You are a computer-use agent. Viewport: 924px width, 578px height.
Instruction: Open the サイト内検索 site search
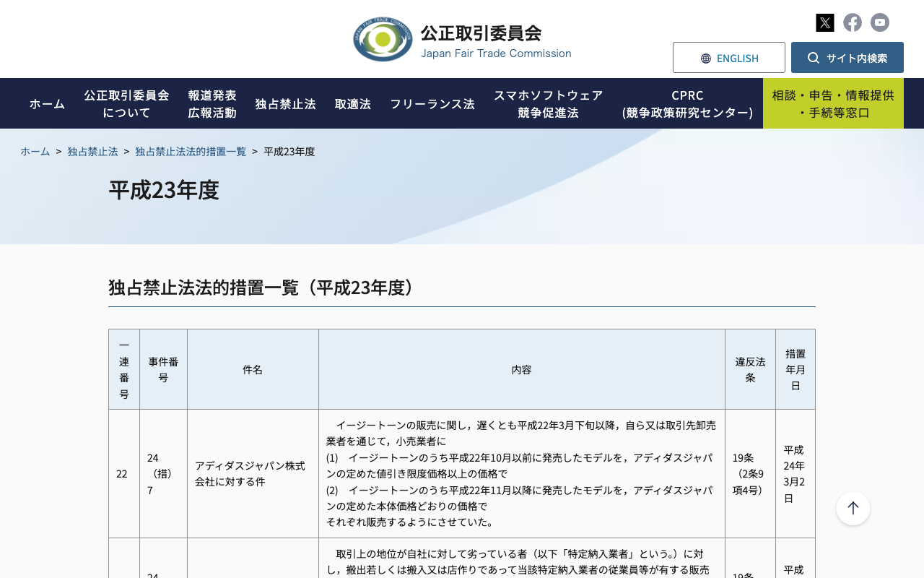point(847,58)
